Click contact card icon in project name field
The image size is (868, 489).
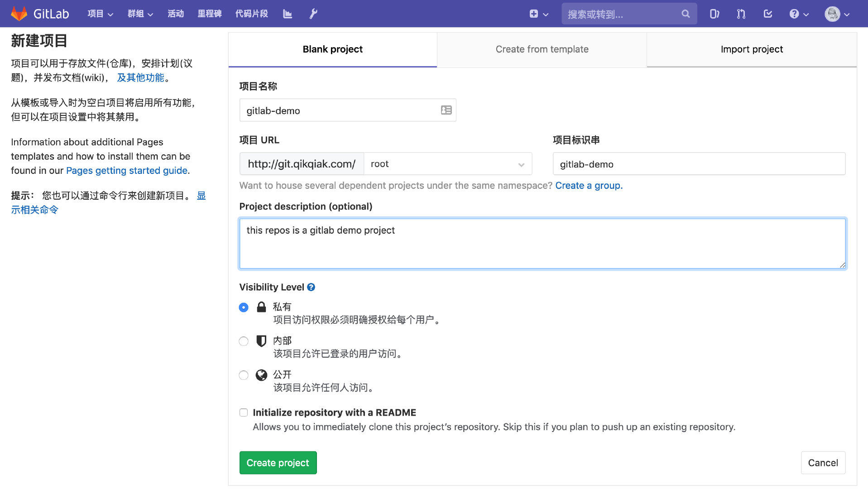pyautogui.click(x=446, y=110)
